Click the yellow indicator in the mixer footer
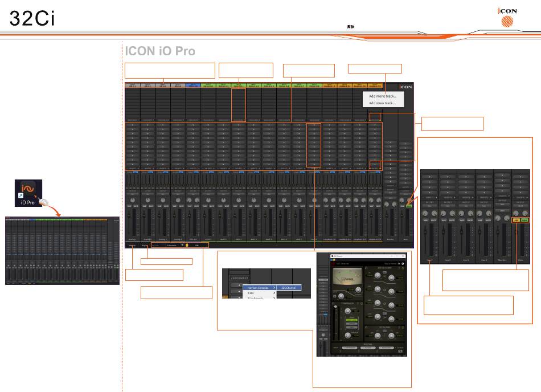 pos(187,246)
